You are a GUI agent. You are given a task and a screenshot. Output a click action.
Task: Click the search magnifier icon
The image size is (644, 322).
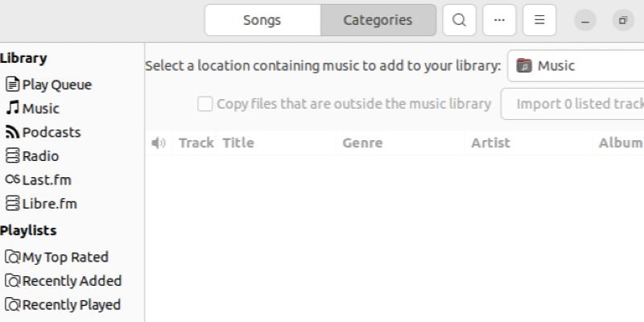pyautogui.click(x=459, y=20)
